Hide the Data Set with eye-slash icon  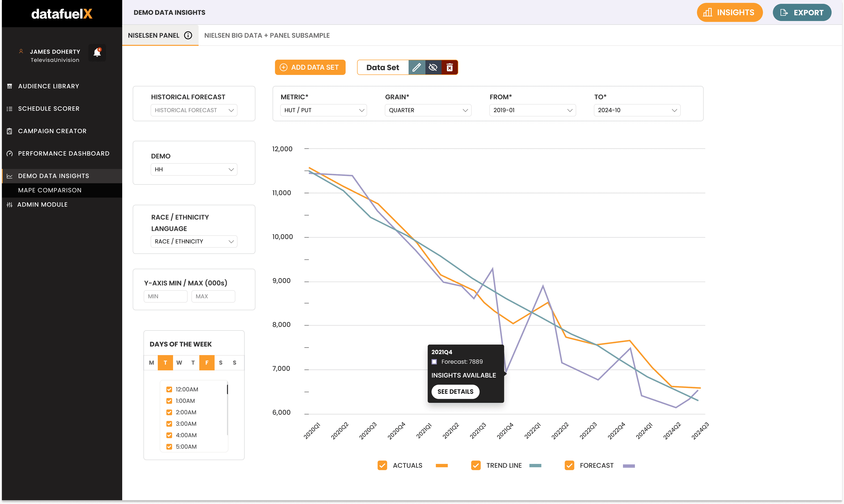(x=433, y=67)
